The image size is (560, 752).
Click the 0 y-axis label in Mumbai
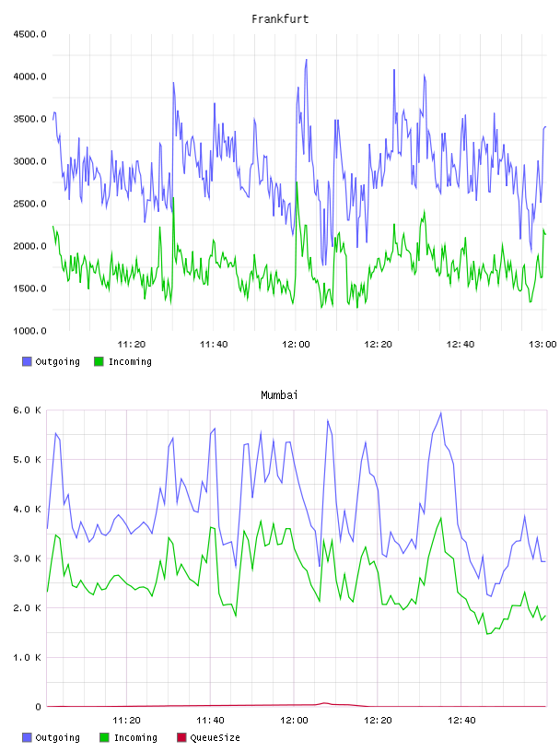click(38, 707)
